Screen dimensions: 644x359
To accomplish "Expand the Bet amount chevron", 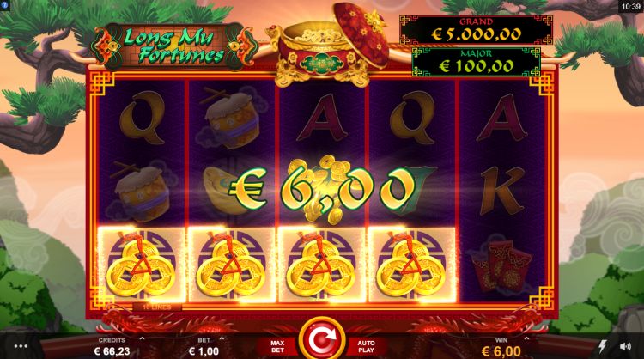I will point(222,338).
